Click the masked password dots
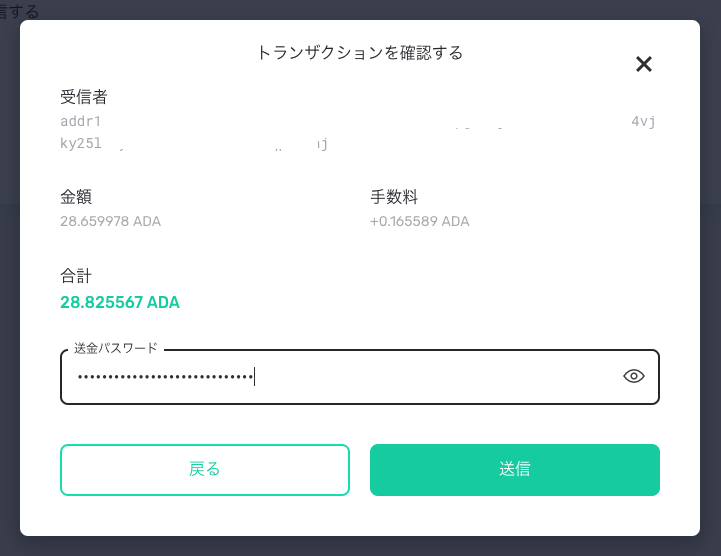 (x=165, y=377)
